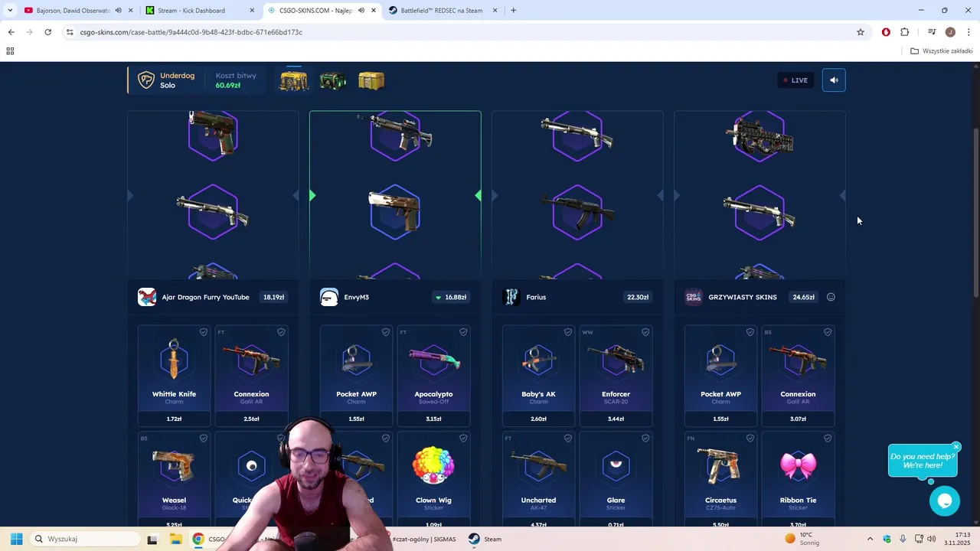
Task: Click the Koszt bitwy 60.69zł value
Action: (228, 86)
